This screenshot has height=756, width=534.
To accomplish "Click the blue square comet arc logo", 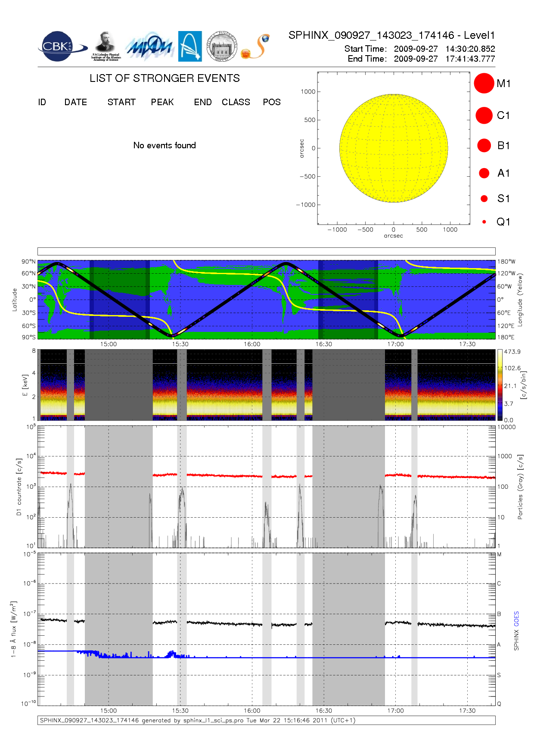I will click(x=190, y=46).
